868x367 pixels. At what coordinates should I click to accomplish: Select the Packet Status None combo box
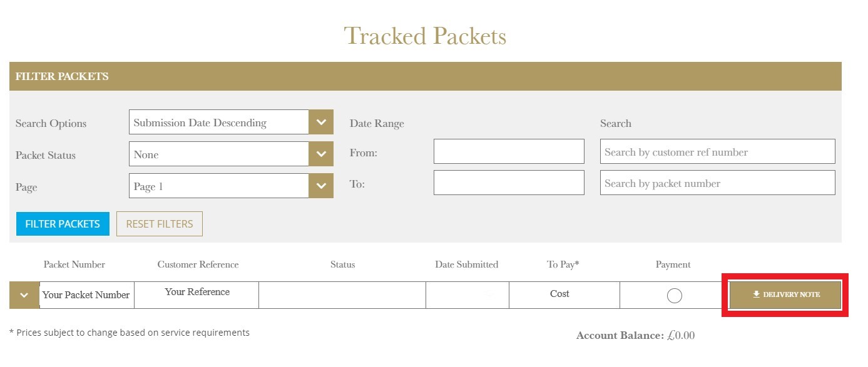click(x=231, y=154)
